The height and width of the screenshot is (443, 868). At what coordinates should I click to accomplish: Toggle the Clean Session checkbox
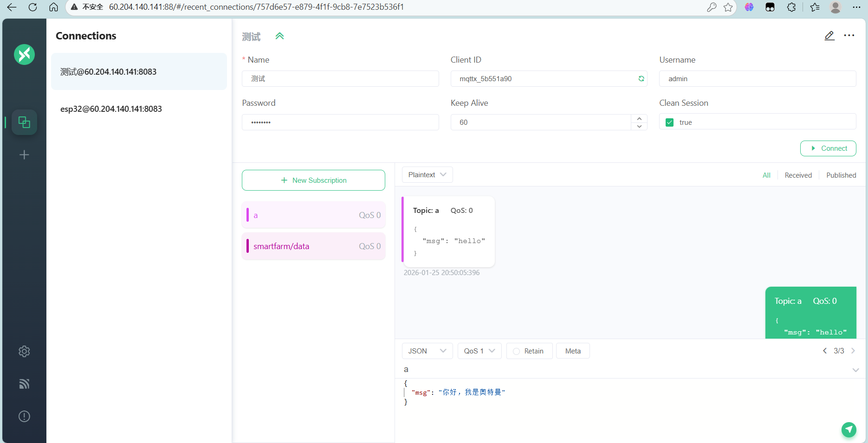(x=669, y=122)
